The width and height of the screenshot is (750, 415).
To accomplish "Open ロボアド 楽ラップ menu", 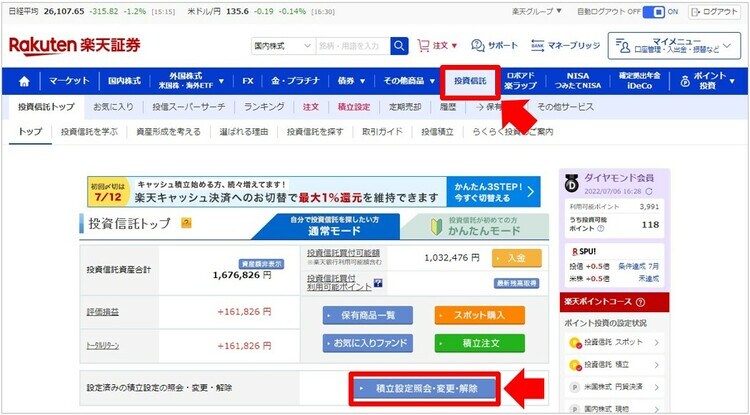I will click(x=520, y=81).
